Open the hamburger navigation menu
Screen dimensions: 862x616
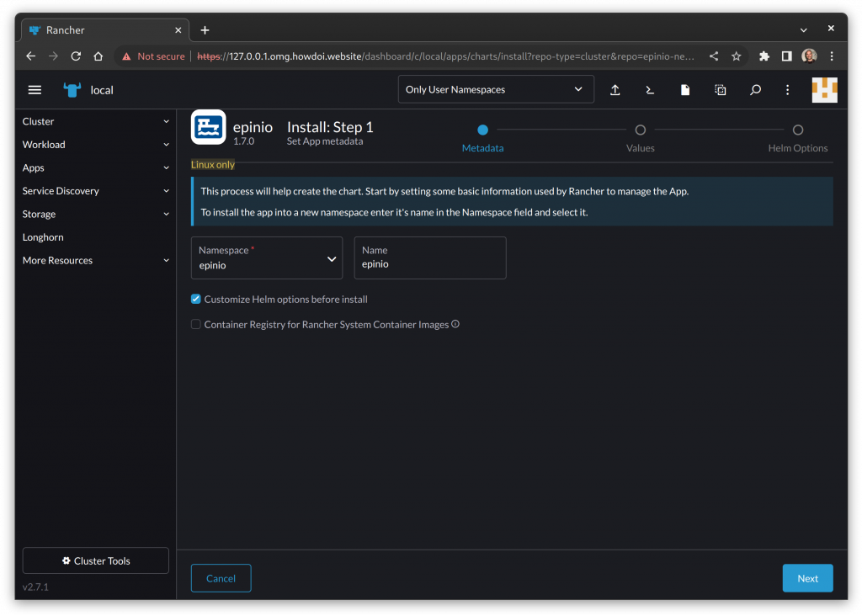point(35,90)
